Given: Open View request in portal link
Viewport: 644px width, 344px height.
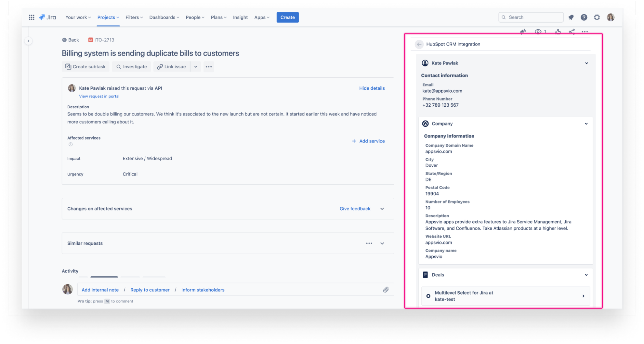Looking at the screenshot, I should (99, 96).
